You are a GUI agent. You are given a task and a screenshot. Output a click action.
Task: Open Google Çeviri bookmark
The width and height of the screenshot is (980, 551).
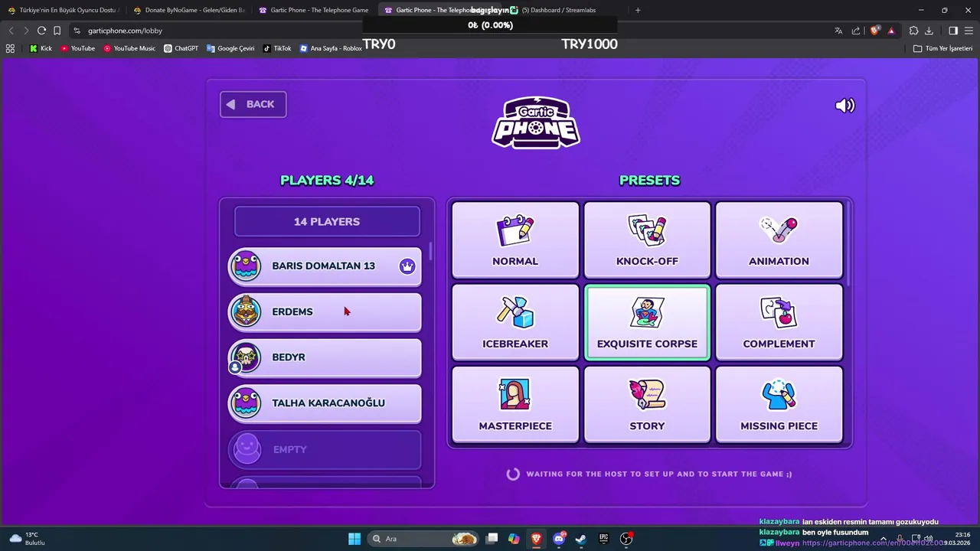(x=230, y=48)
